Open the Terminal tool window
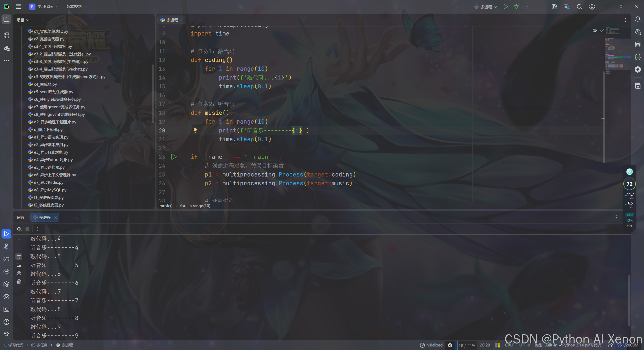This screenshot has height=350, width=644. pos(7,309)
